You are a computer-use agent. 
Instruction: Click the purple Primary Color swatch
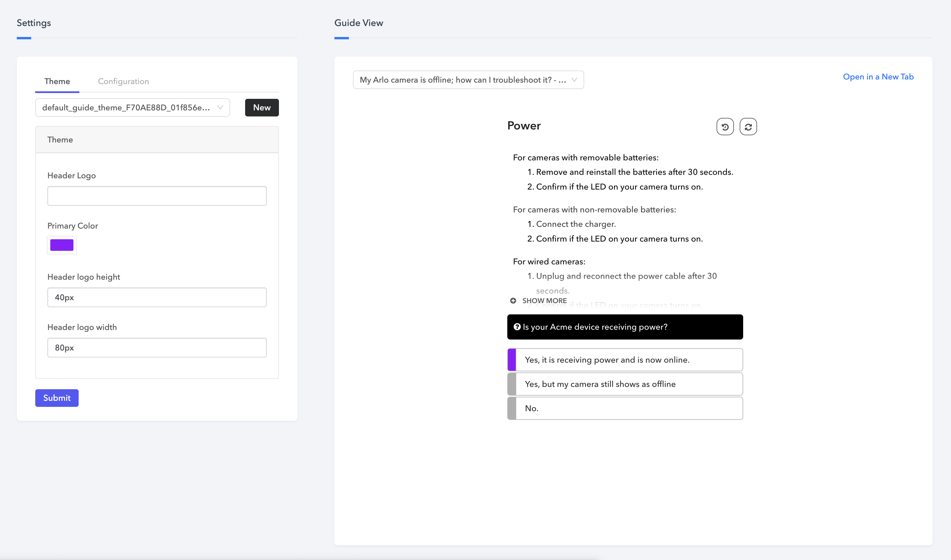(x=62, y=245)
